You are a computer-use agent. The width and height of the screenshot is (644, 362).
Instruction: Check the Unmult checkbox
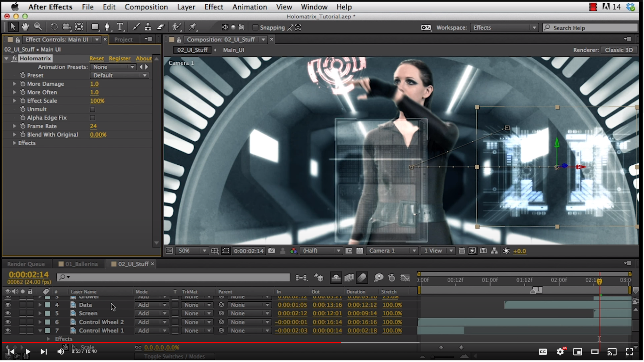93,109
